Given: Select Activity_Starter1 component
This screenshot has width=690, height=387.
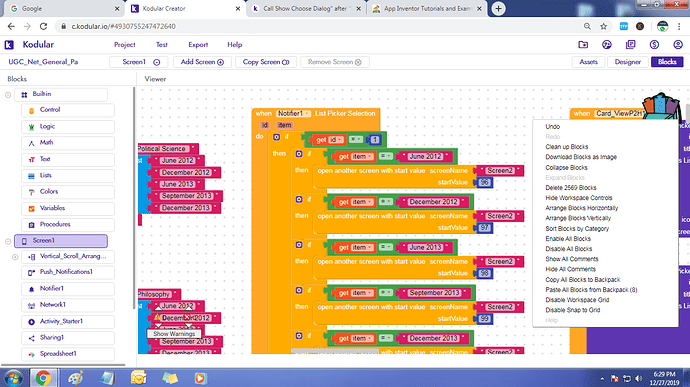Looking at the screenshot, I should [x=68, y=321].
